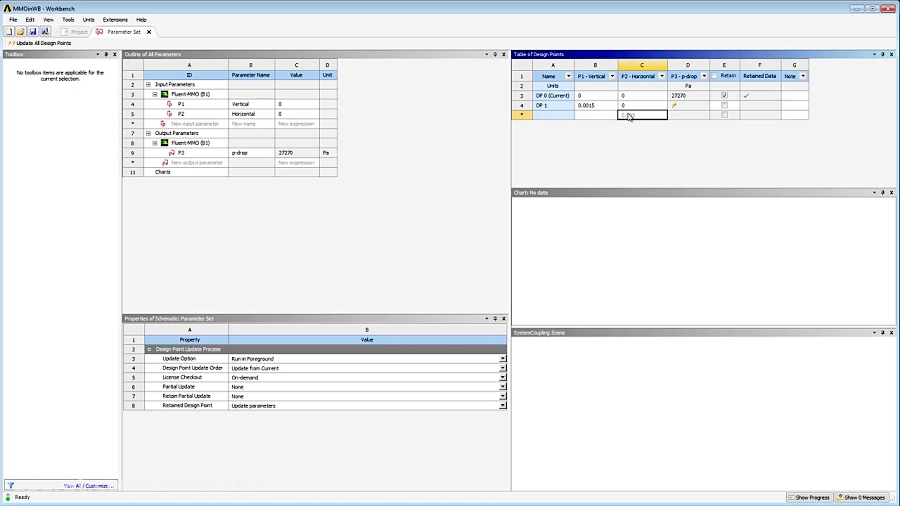The image size is (900, 506).
Task: Click the Show Progress button
Action: click(x=810, y=497)
